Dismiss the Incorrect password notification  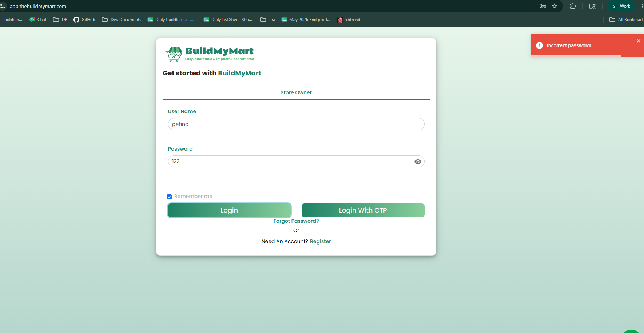[639, 41]
